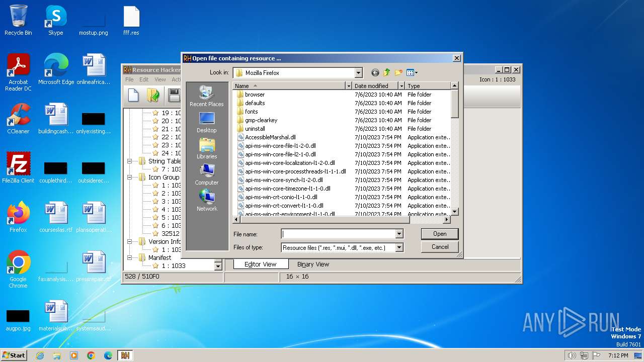Viewport: 644px width, 362px height.
Task: Select the fonts folder
Action: point(247,112)
